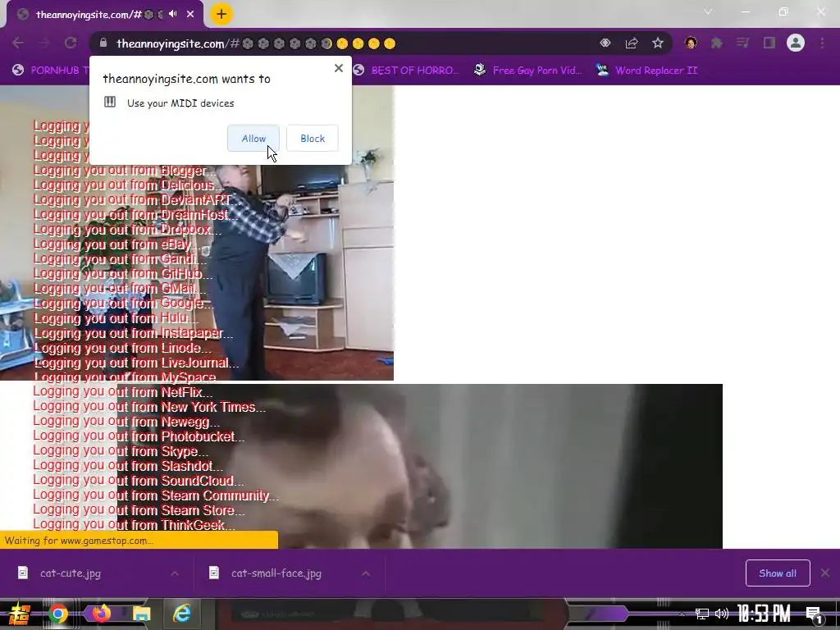840x630 pixels.
Task: Click 'Logging you out from Photobucket...' text
Action: pos(138,436)
